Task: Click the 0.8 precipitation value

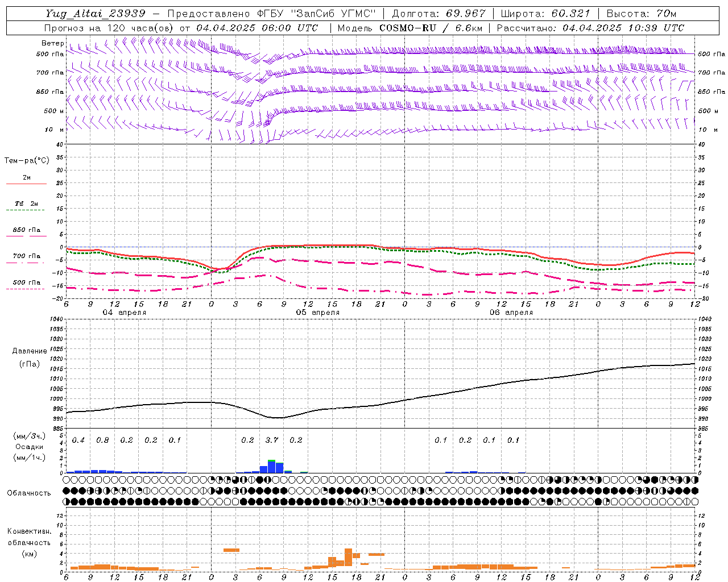Action: (x=102, y=440)
